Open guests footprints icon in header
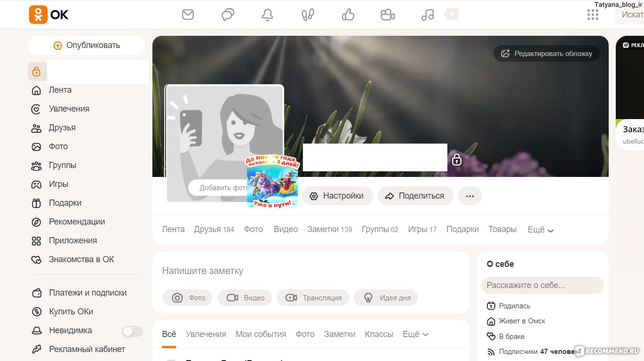 pos(308,15)
